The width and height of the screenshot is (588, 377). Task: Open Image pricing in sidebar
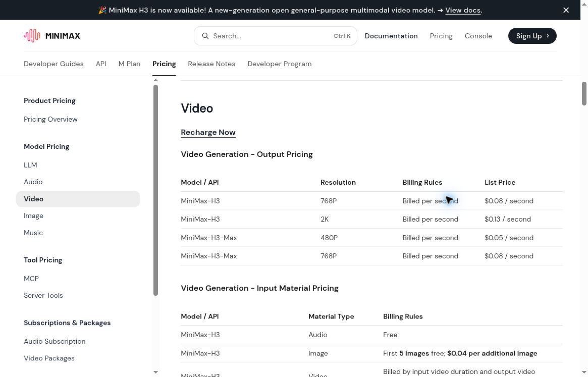coord(33,216)
